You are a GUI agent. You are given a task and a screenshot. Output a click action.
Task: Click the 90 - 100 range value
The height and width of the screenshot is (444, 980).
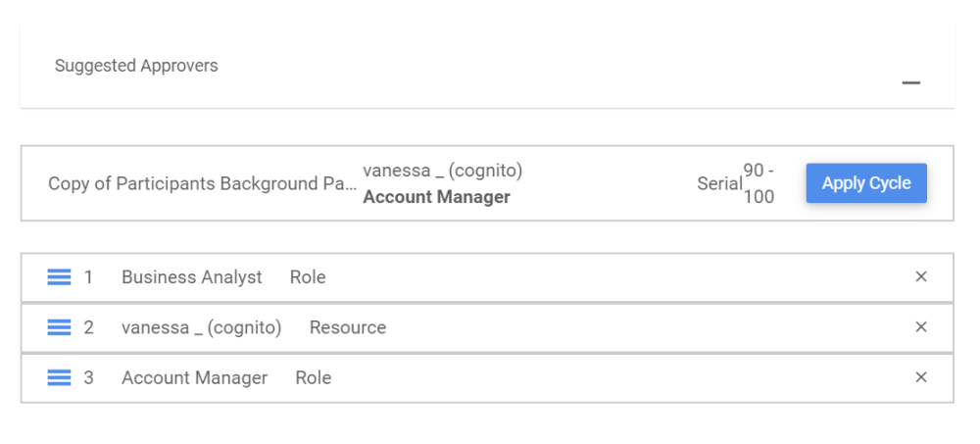(x=759, y=183)
